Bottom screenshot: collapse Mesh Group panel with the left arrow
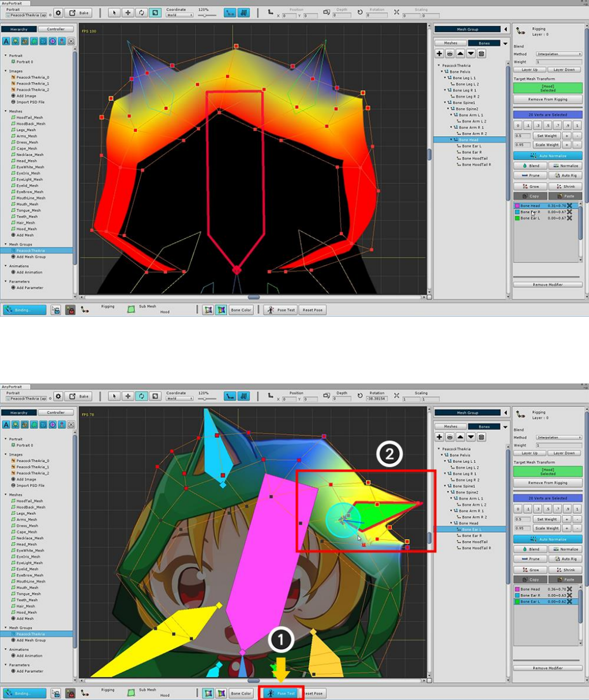The image size is (589, 700). click(x=506, y=413)
